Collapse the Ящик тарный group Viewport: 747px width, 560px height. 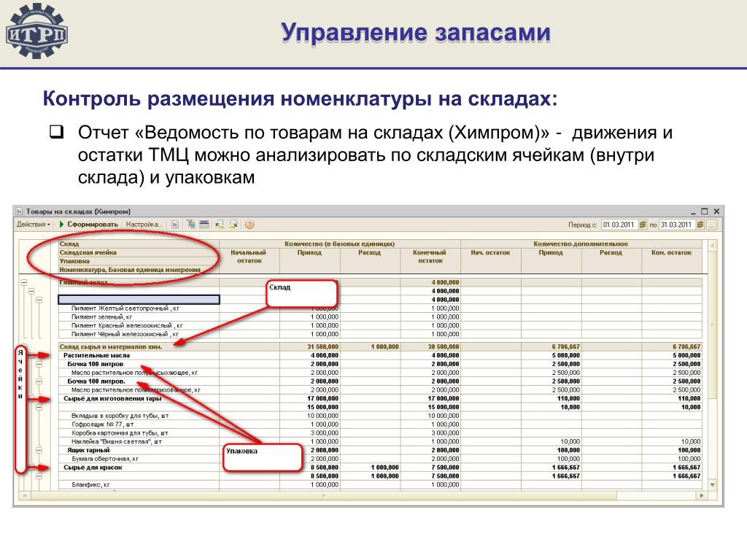pos(39,450)
